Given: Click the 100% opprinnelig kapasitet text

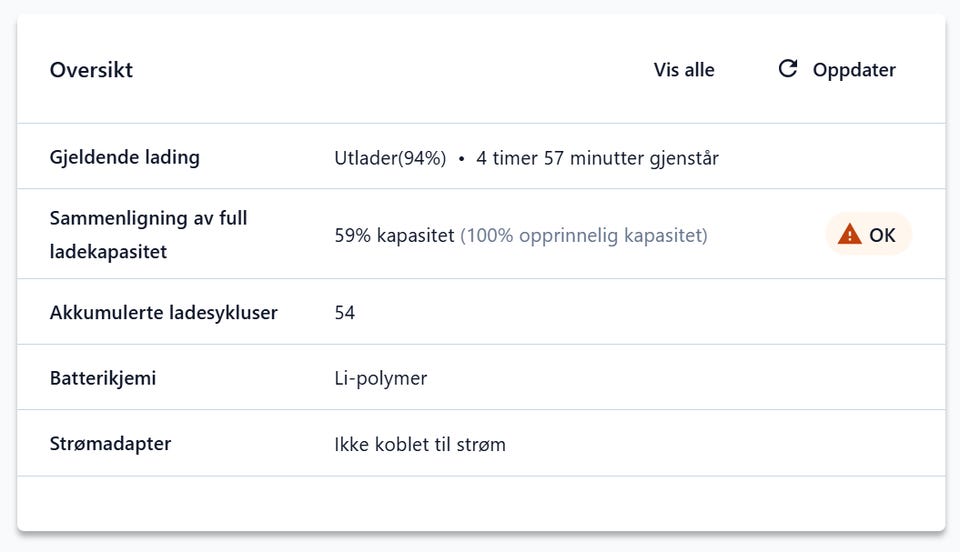Looking at the screenshot, I should pyautogui.click(x=584, y=236).
